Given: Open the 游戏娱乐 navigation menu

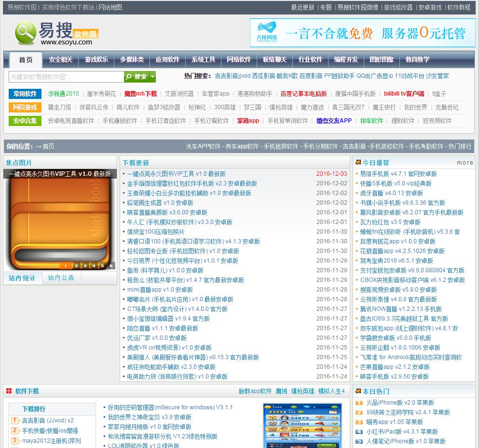Looking at the screenshot, I should pos(96,59).
